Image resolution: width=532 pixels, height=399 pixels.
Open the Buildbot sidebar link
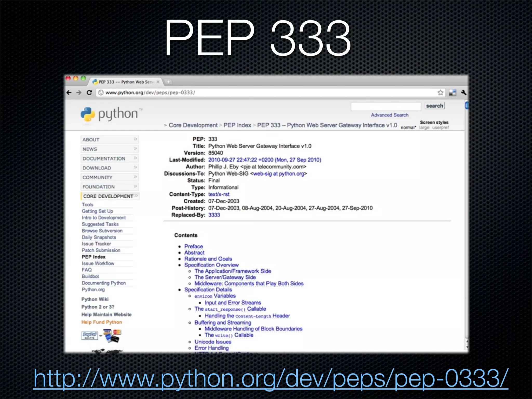(90, 276)
